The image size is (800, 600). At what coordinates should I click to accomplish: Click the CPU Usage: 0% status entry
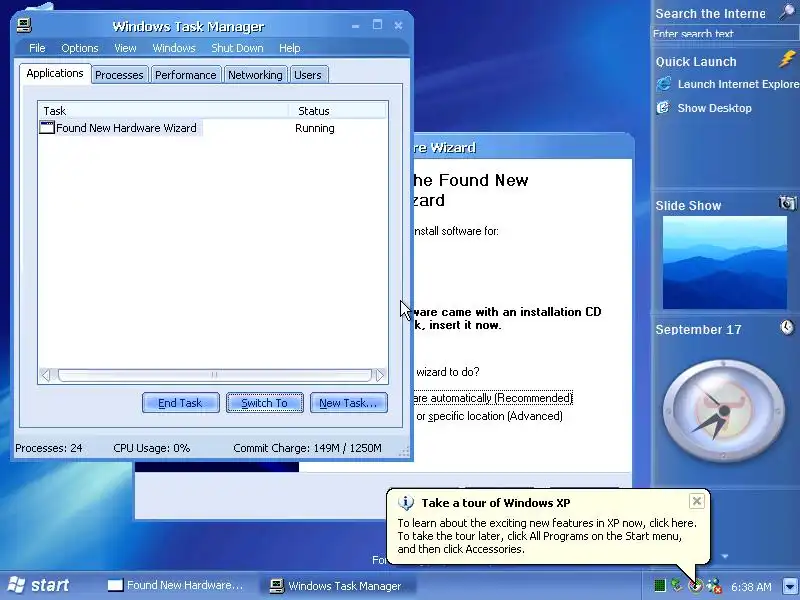[x=152, y=448]
